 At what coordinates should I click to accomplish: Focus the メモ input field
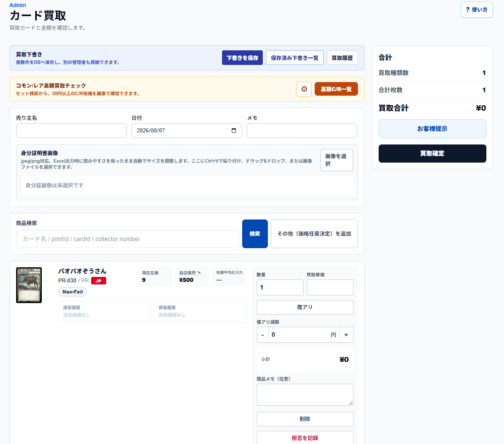pos(302,131)
